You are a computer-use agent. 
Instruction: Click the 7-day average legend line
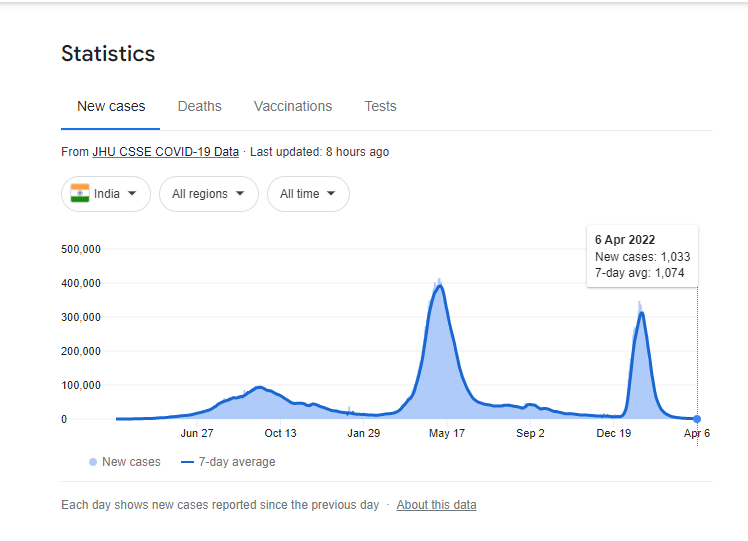click(187, 462)
